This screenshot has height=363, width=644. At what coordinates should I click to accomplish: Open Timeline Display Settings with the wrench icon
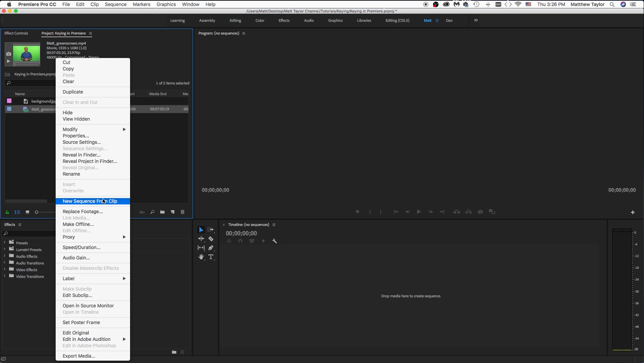(x=275, y=241)
